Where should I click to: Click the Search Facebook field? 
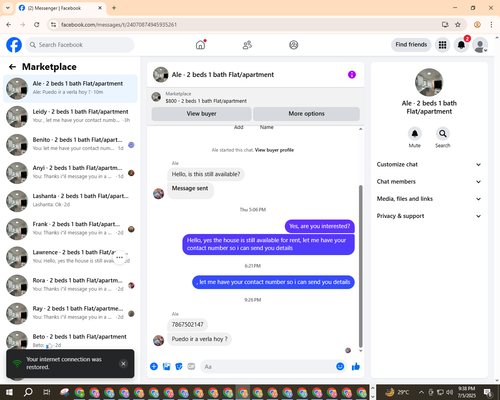coord(80,45)
